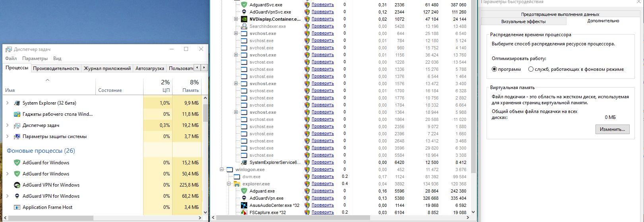Expand svchost.exe node with PID 1576
The image size is (644, 222).
(x=236, y=84)
